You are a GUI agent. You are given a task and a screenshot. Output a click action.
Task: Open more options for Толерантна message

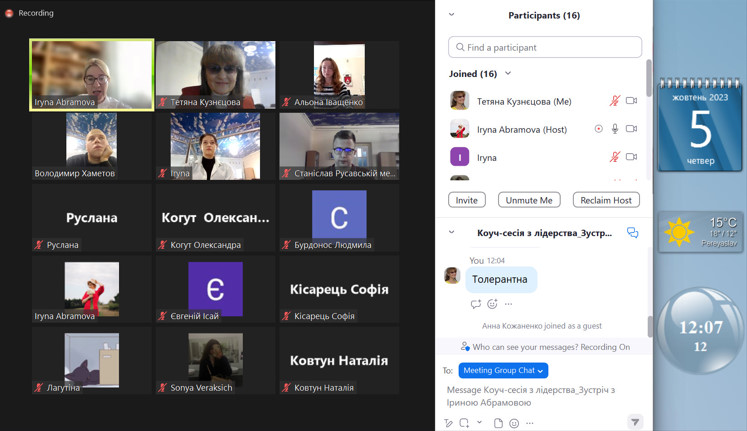(508, 304)
